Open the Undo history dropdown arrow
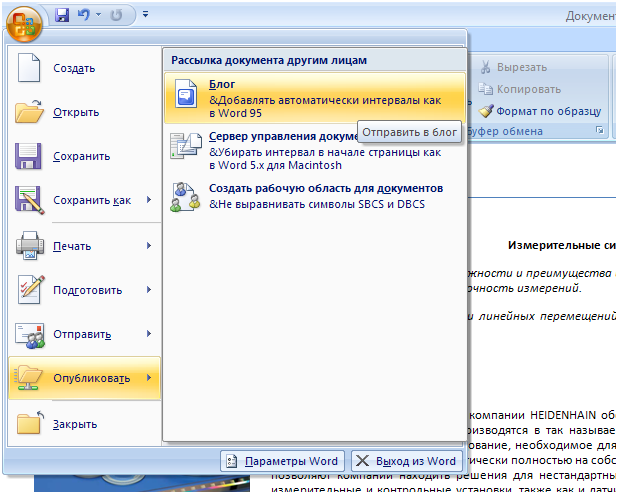The image size is (618, 494). pyautogui.click(x=99, y=15)
